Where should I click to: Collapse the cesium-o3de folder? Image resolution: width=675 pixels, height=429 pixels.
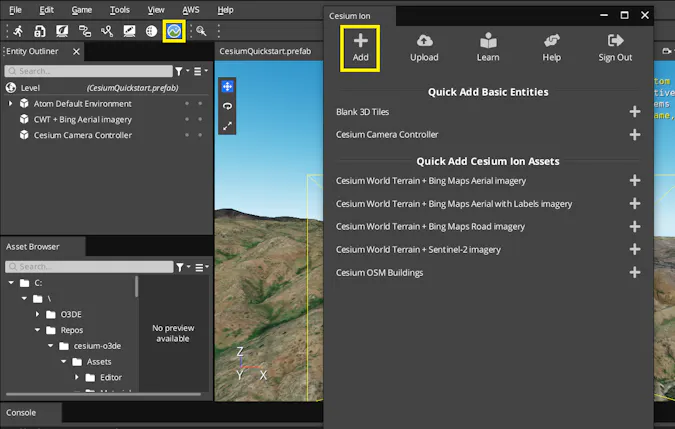pos(51,346)
